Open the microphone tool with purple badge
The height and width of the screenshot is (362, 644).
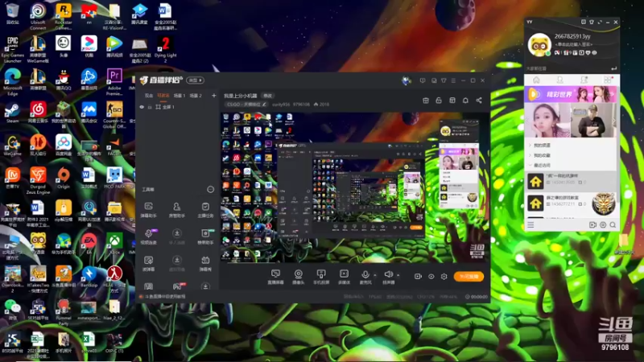149,237
